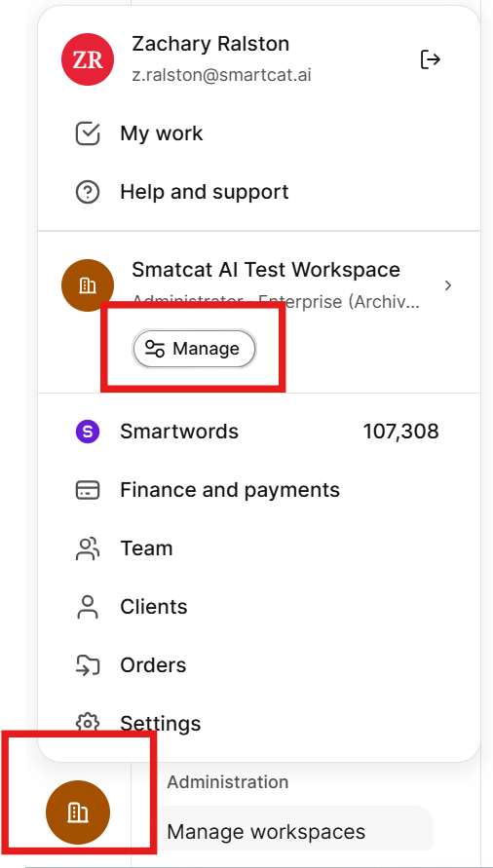This screenshot has height=868, width=493.
Task: Open the Finance and payments entry
Action: click(x=230, y=490)
